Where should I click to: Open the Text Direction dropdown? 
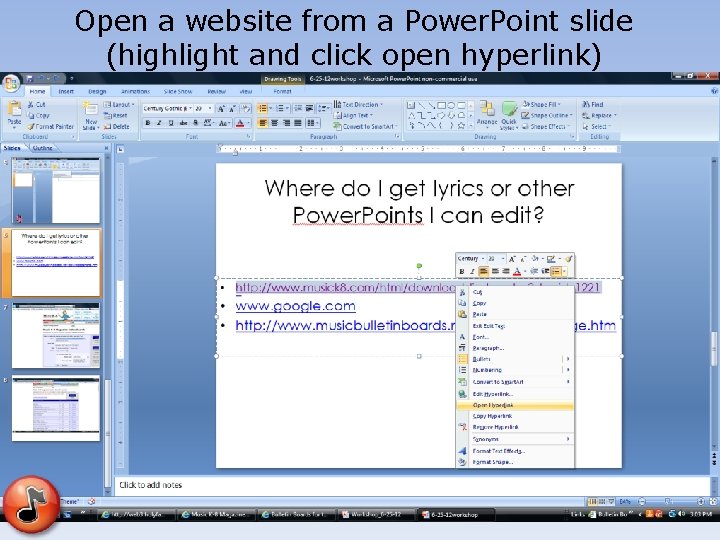coord(358,104)
